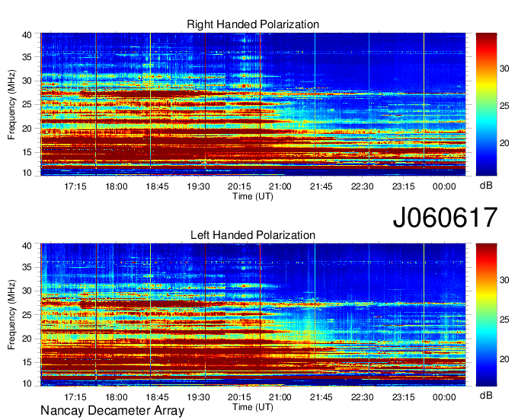Click the 19:30 tick label on the top plot

[x=198, y=186]
